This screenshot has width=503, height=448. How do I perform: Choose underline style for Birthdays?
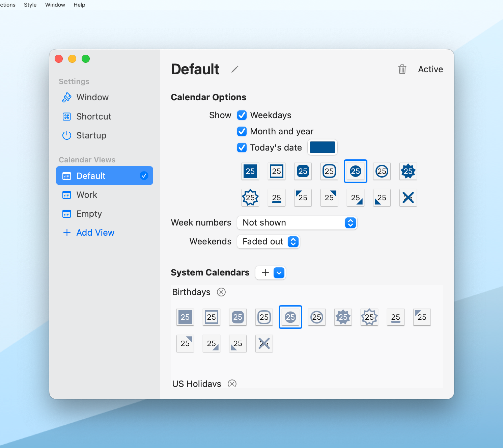pyautogui.click(x=396, y=317)
